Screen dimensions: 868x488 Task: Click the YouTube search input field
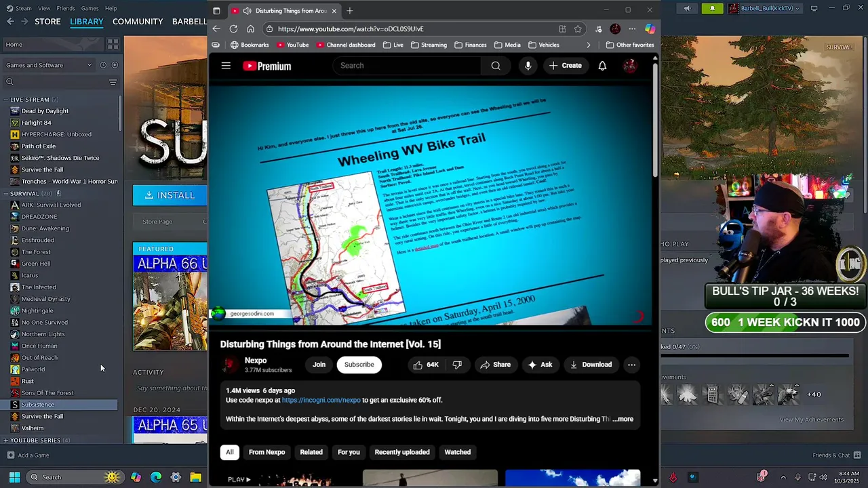407,66
